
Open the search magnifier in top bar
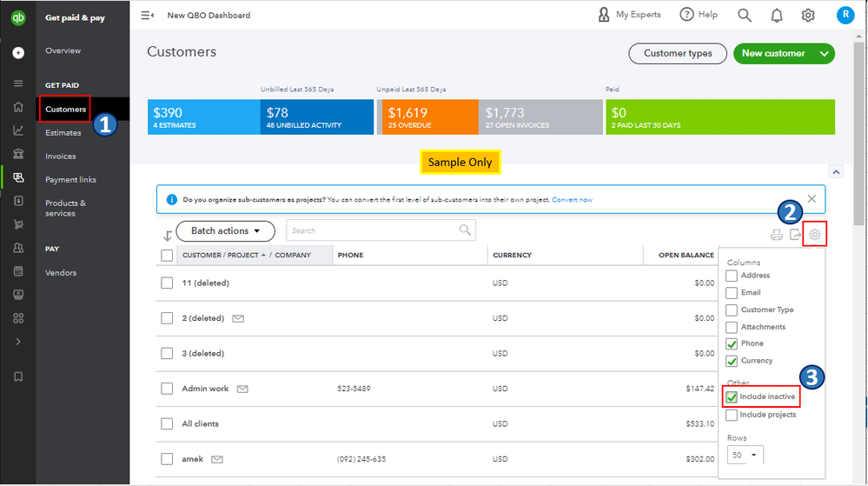[745, 15]
